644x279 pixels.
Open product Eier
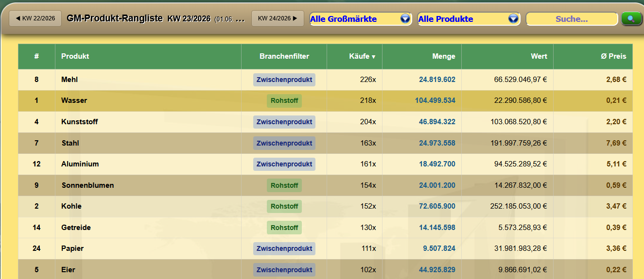[x=69, y=270]
